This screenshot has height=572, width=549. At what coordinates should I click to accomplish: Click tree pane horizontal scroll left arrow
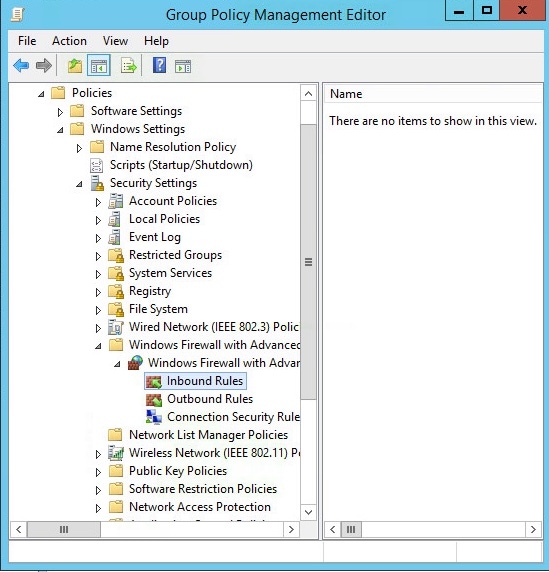[19, 529]
